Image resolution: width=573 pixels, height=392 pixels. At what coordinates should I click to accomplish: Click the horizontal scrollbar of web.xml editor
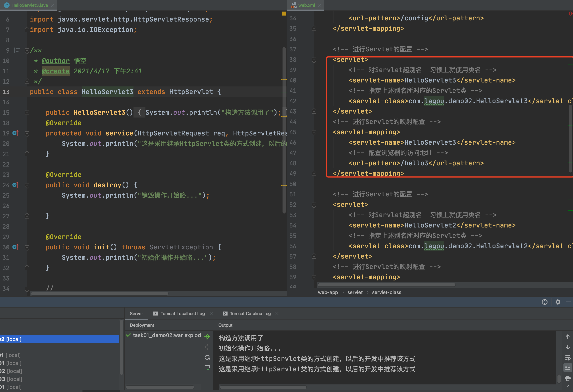[x=387, y=285]
